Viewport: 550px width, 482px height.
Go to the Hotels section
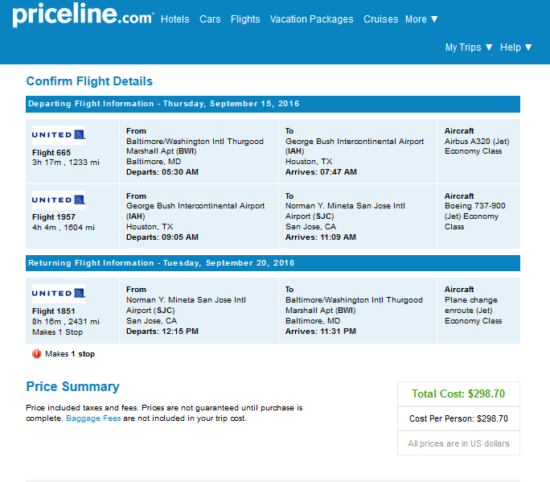[175, 19]
